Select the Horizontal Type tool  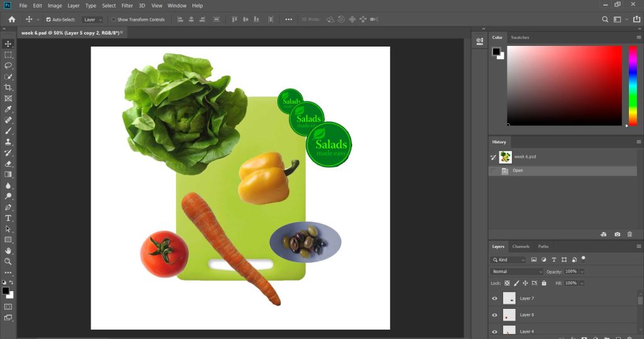8,218
